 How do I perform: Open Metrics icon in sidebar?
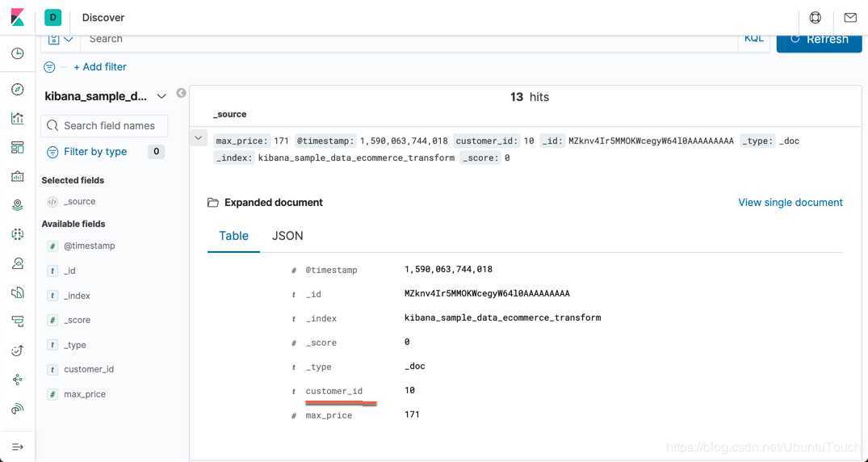click(x=18, y=263)
